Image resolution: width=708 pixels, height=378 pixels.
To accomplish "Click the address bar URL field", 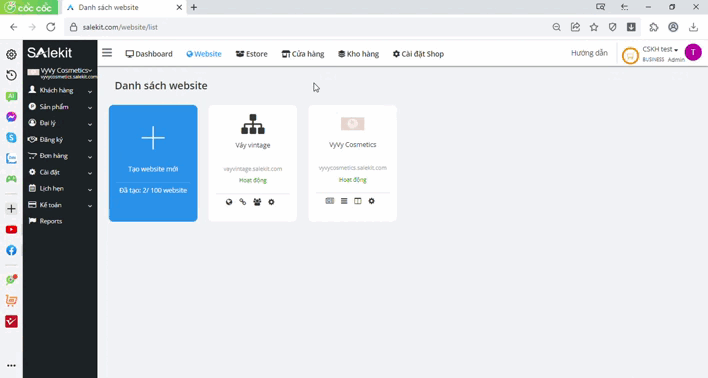I will (x=307, y=27).
